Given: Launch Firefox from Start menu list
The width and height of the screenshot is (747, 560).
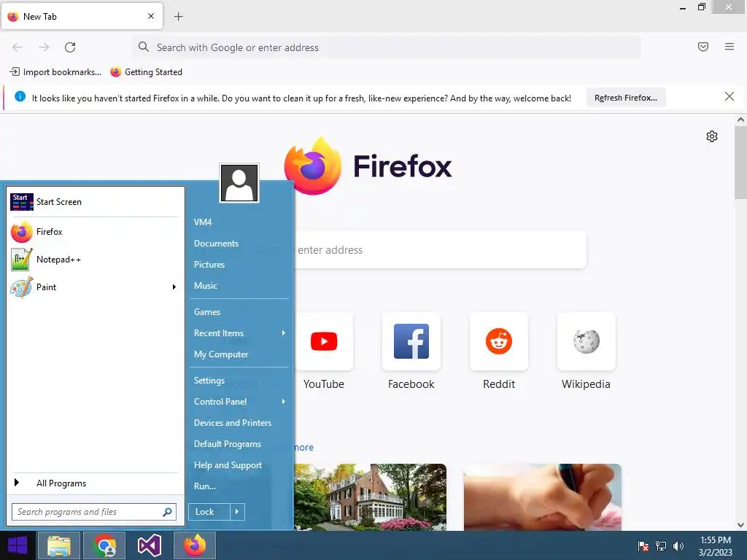Looking at the screenshot, I should (94, 232).
